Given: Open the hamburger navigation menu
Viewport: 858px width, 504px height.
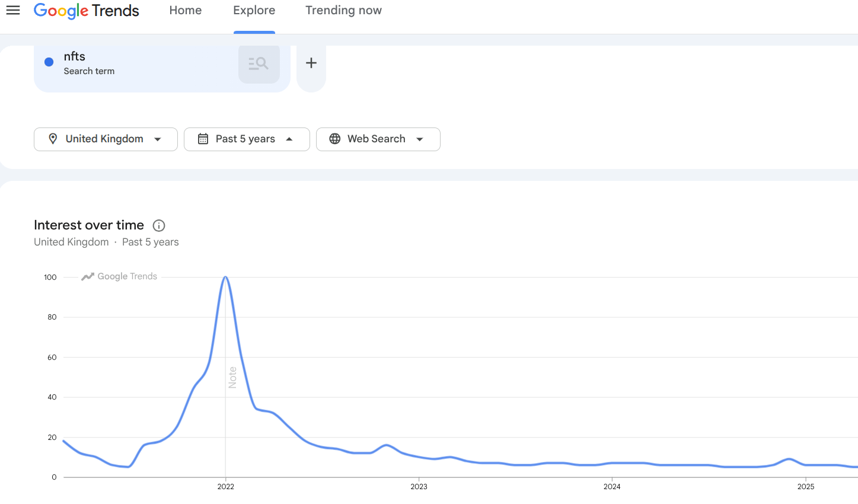Looking at the screenshot, I should click(12, 9).
